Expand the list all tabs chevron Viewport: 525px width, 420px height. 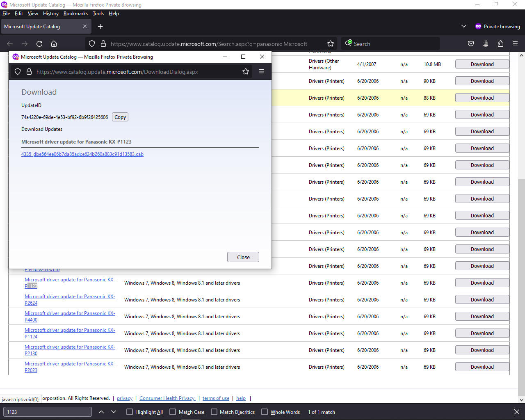pyautogui.click(x=464, y=26)
